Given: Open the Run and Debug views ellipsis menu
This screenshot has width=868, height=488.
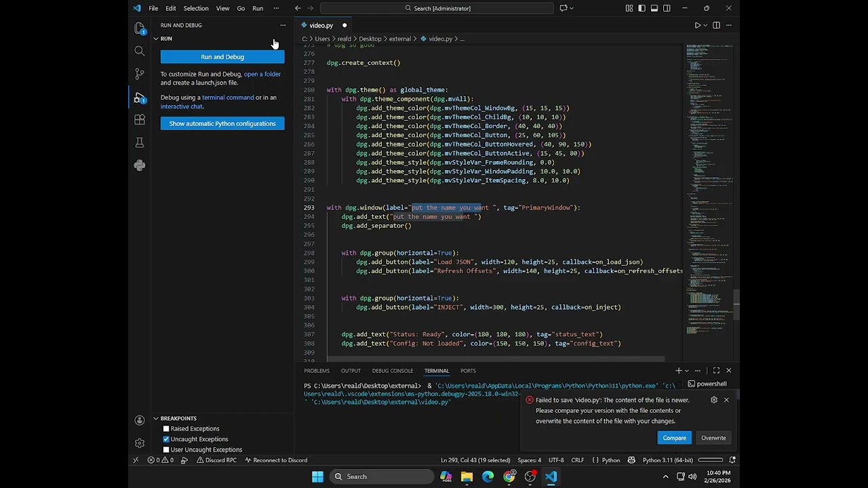Looking at the screenshot, I should click(283, 25).
